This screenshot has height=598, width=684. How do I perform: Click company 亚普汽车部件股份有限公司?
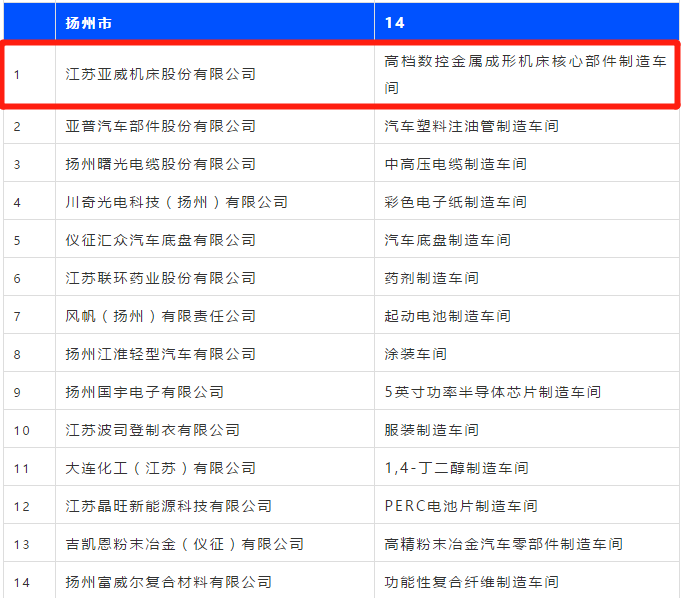coord(161,126)
